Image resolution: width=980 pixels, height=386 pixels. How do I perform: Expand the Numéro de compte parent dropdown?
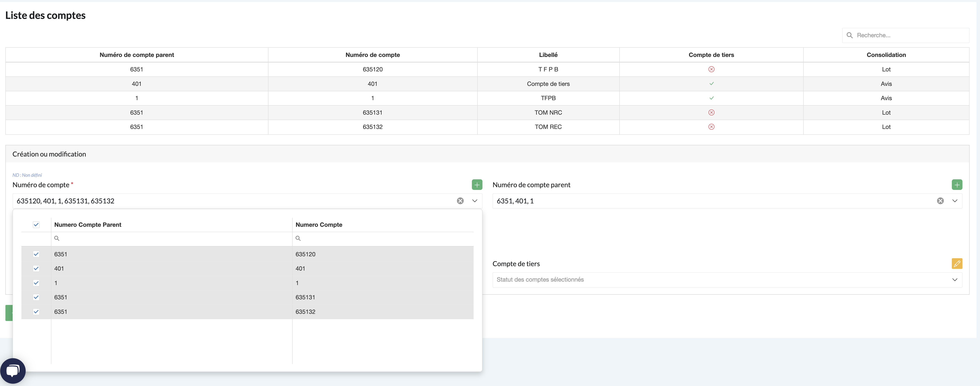click(x=955, y=201)
